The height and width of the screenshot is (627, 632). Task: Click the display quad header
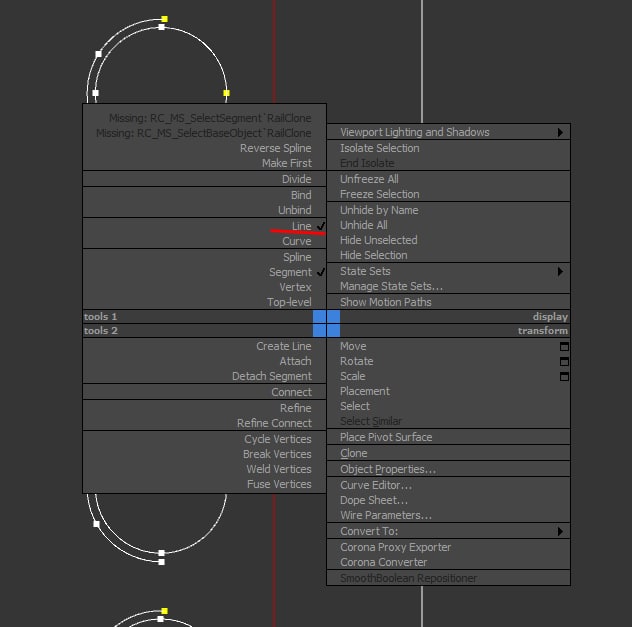(x=550, y=317)
